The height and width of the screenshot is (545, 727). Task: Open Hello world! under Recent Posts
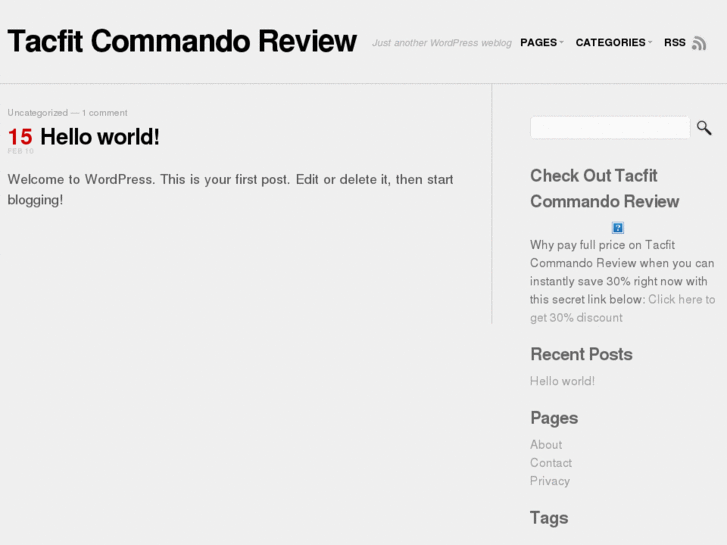tap(562, 381)
